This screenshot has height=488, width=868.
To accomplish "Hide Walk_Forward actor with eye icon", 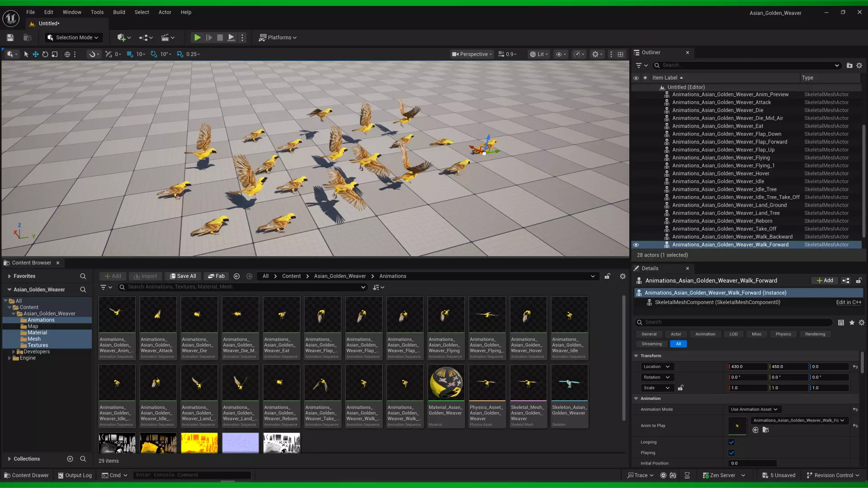I will (x=636, y=245).
